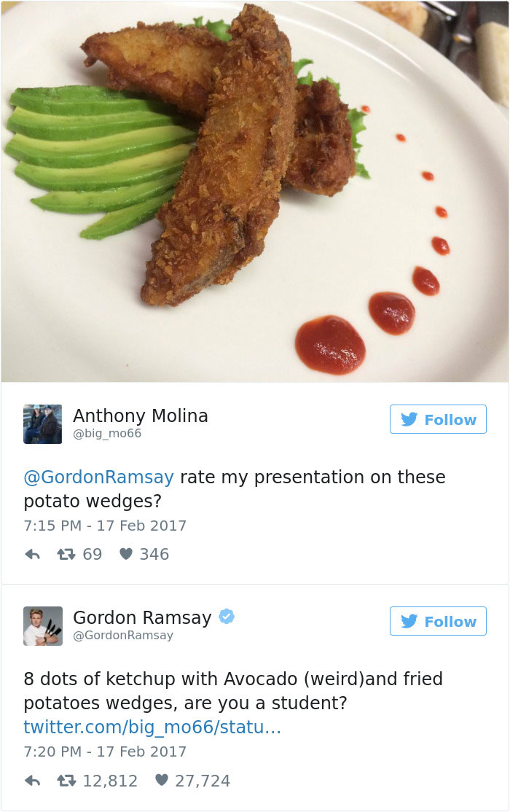This screenshot has height=812, width=510.
Task: Click Gordon Ramsay's verified badge
Action: point(227,617)
